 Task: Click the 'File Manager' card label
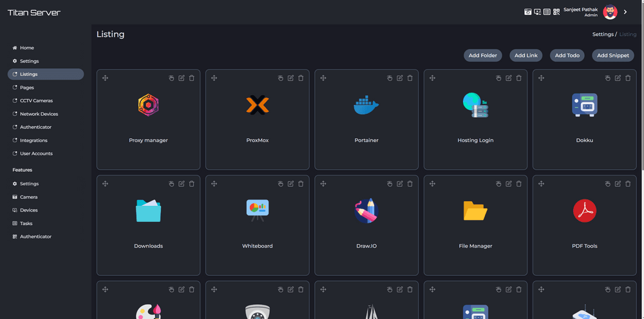point(475,246)
